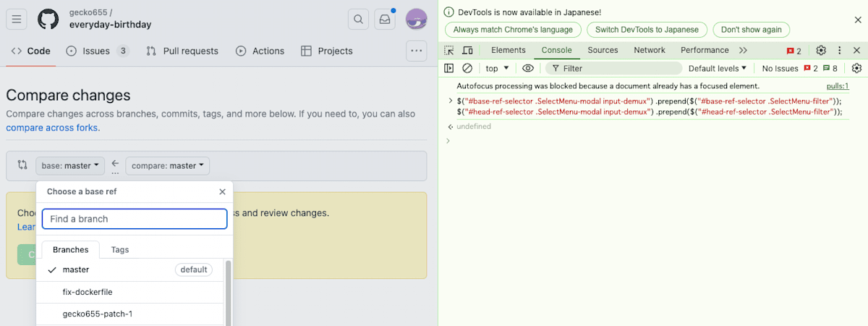Screen dimensions: 868x326
Task: Click the No Issues indicator
Action: (780, 68)
